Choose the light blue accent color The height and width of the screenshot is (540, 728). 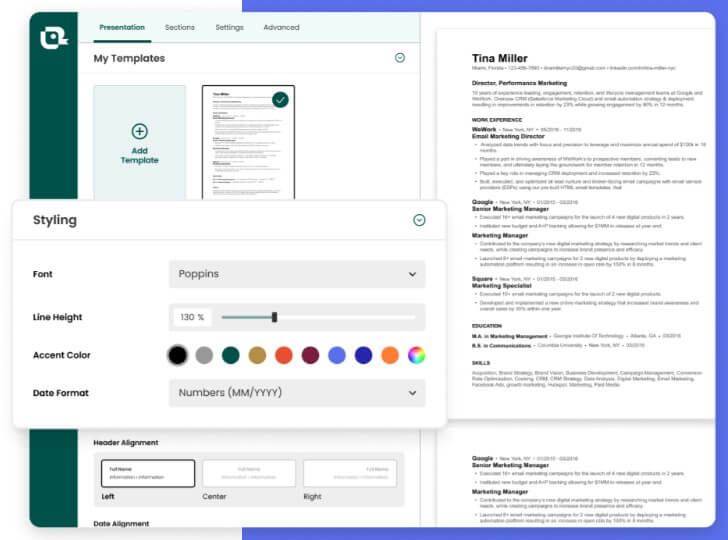coord(337,355)
